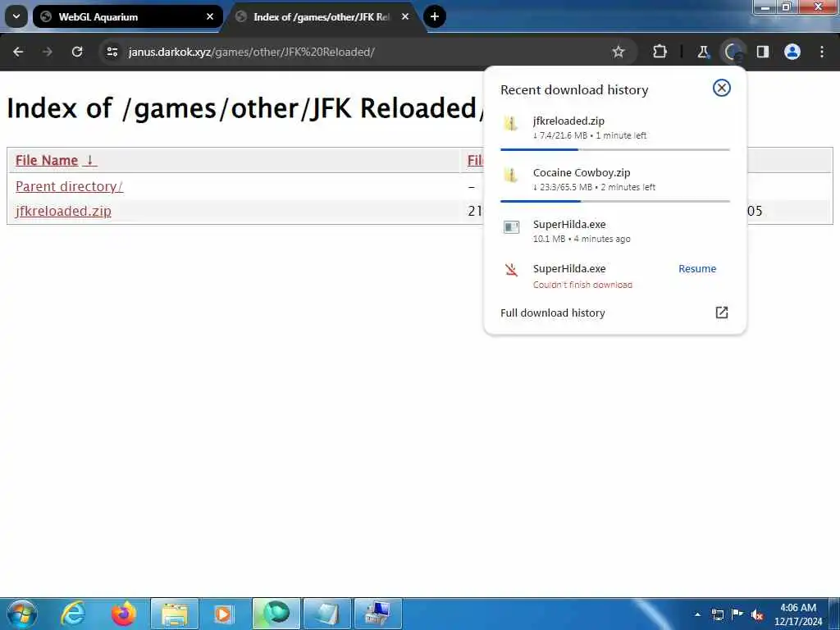Open Windows Explorer folder on taskbar
Viewport: 840px width, 630px height.
(175, 614)
